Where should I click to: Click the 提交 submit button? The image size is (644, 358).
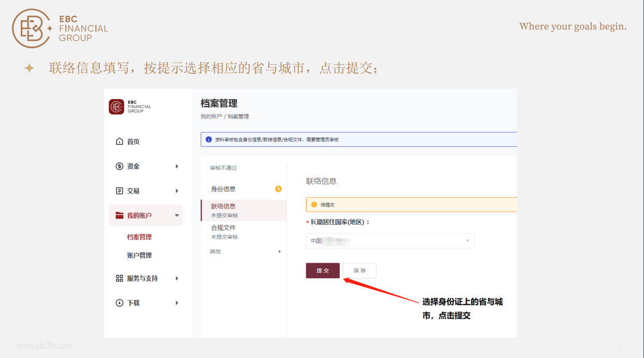(323, 271)
